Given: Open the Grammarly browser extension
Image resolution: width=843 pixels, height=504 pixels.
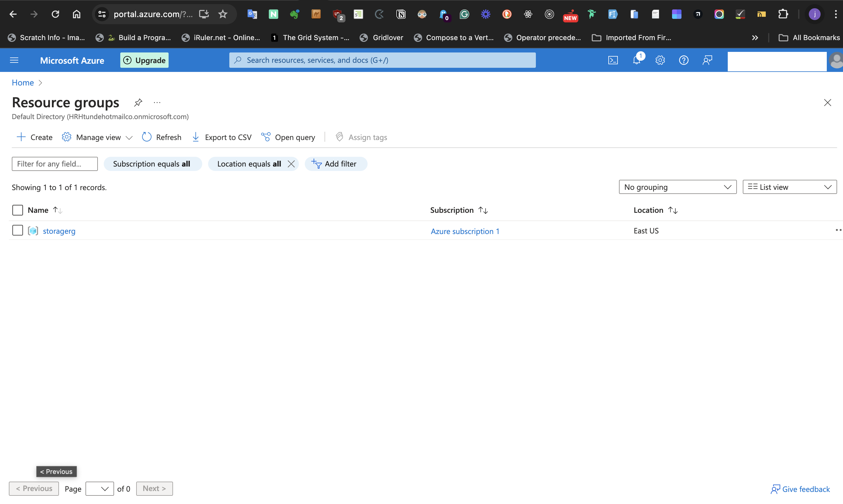Looking at the screenshot, I should [x=464, y=14].
